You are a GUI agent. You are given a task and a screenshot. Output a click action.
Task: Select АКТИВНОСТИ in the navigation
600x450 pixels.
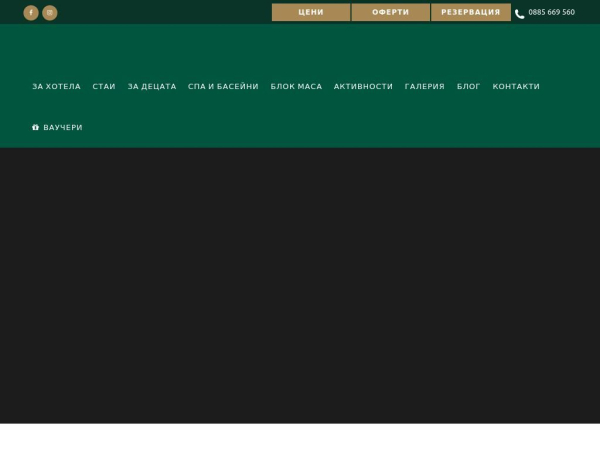coord(363,86)
